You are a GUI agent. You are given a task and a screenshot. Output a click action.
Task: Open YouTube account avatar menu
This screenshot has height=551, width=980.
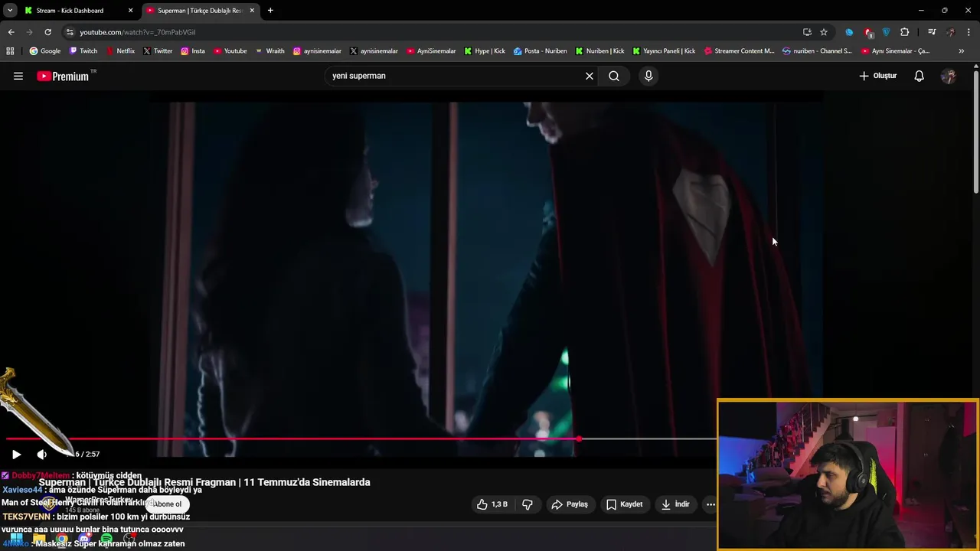(x=948, y=76)
